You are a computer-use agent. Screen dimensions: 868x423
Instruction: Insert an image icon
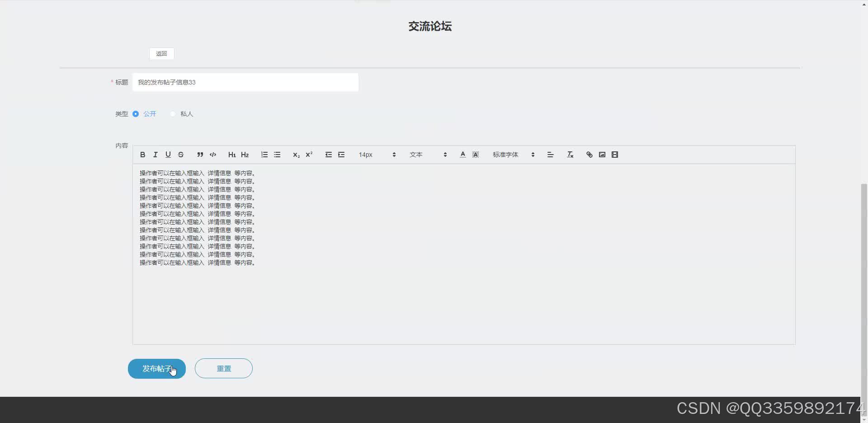602,155
